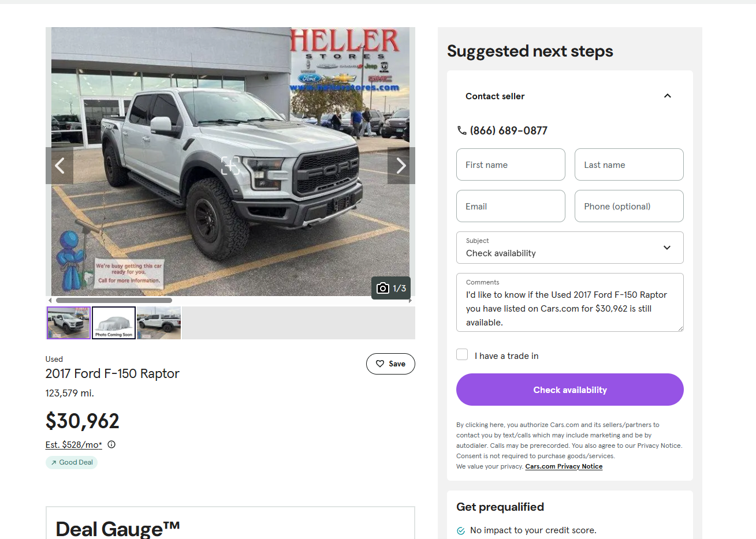Viewport: 756px width, 539px height.
Task: Select the third truck thumbnail
Action: click(159, 323)
